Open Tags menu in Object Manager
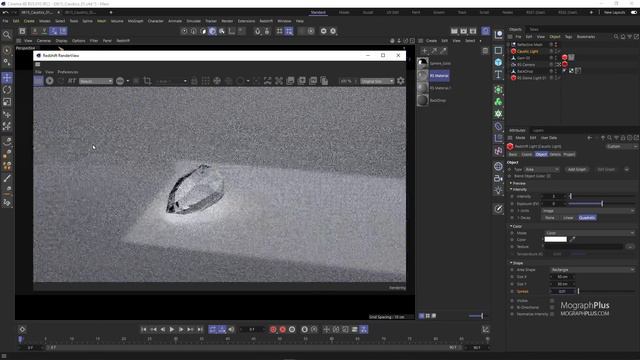Screen dimensions: 640x360 [x=568, y=37]
